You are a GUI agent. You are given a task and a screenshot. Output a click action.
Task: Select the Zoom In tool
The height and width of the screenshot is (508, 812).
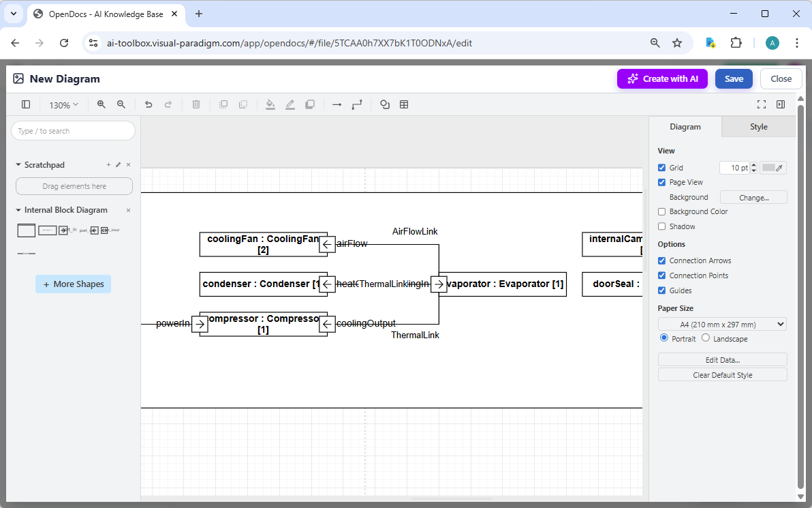[101, 104]
